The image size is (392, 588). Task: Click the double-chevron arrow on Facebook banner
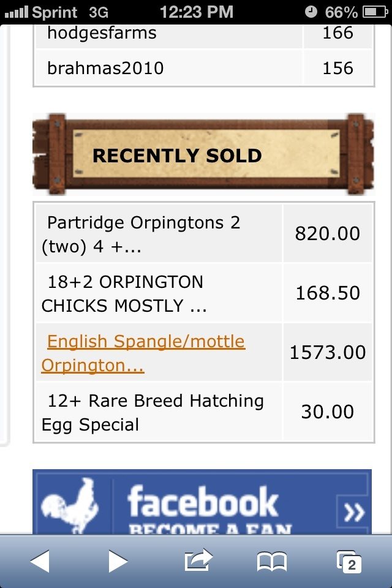point(353,512)
